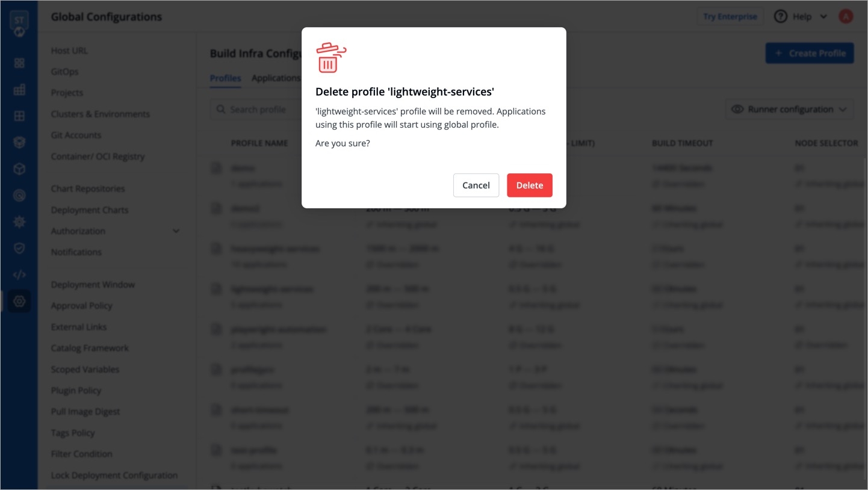Expand the Authorization section chevron
Image resolution: width=868 pixels, height=490 pixels.
point(176,231)
